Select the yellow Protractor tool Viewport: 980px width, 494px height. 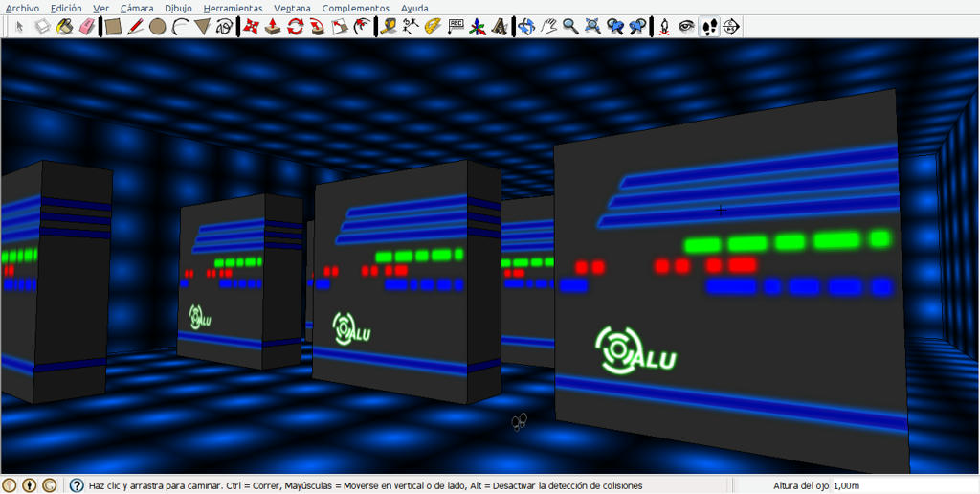coord(433,26)
